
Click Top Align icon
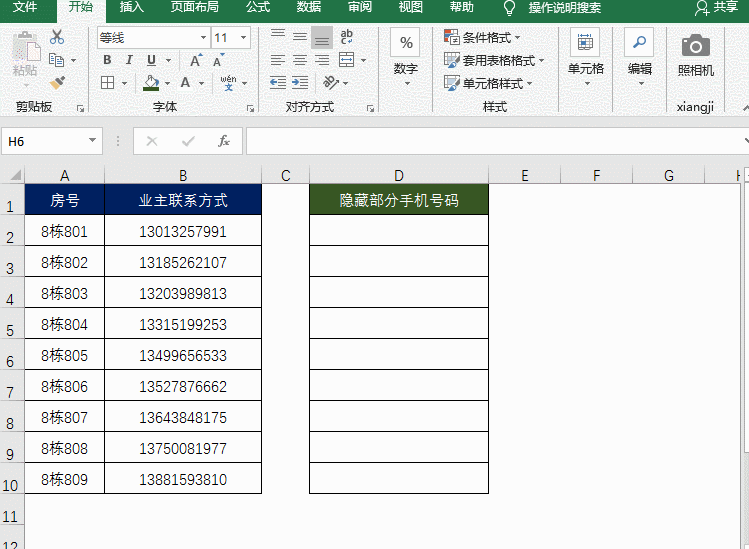pyautogui.click(x=278, y=36)
